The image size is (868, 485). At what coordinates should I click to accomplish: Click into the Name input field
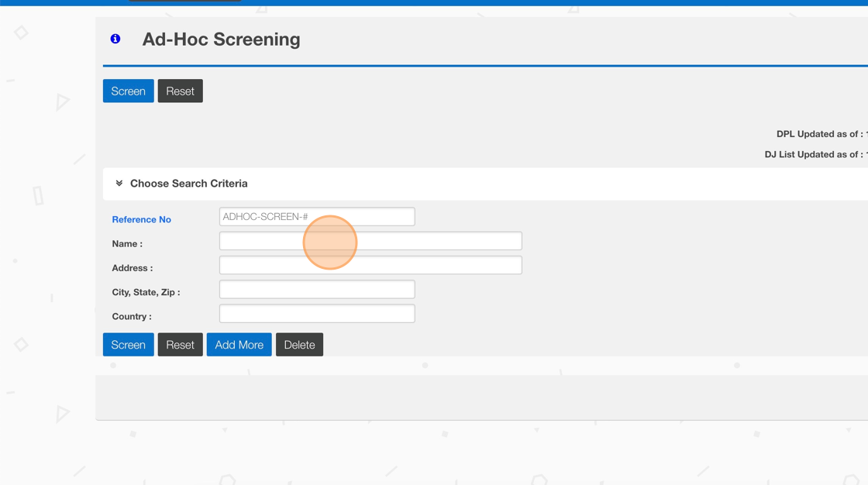370,241
